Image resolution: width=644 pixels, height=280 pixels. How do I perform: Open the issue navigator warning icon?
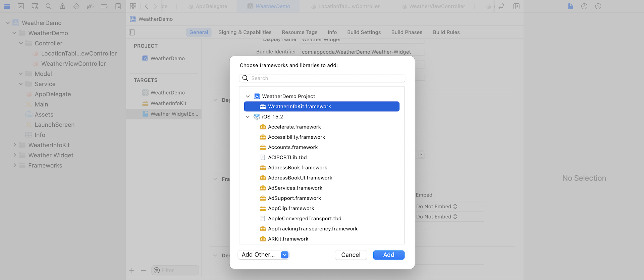click(62, 6)
